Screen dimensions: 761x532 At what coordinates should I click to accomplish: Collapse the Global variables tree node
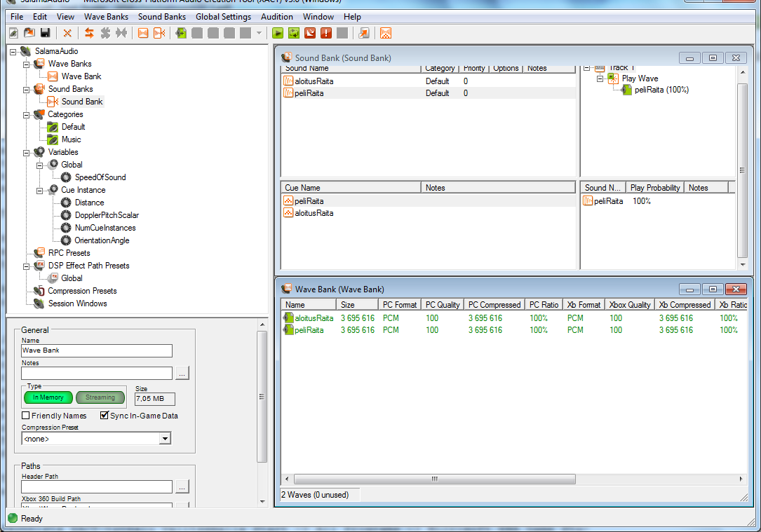(x=40, y=165)
